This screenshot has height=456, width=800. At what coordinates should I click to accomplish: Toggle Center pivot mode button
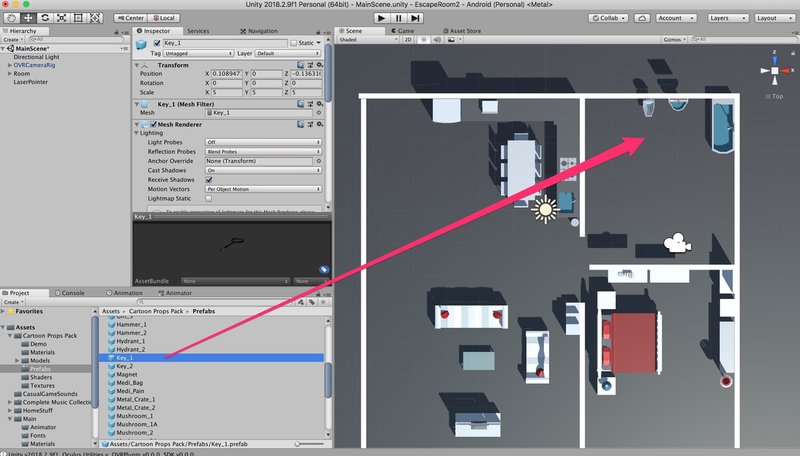131,18
